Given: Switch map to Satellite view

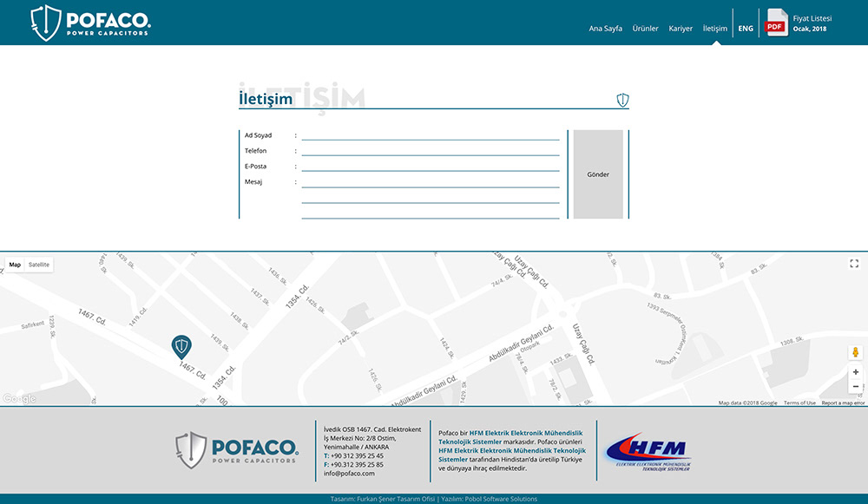Looking at the screenshot, I should pos(39,265).
